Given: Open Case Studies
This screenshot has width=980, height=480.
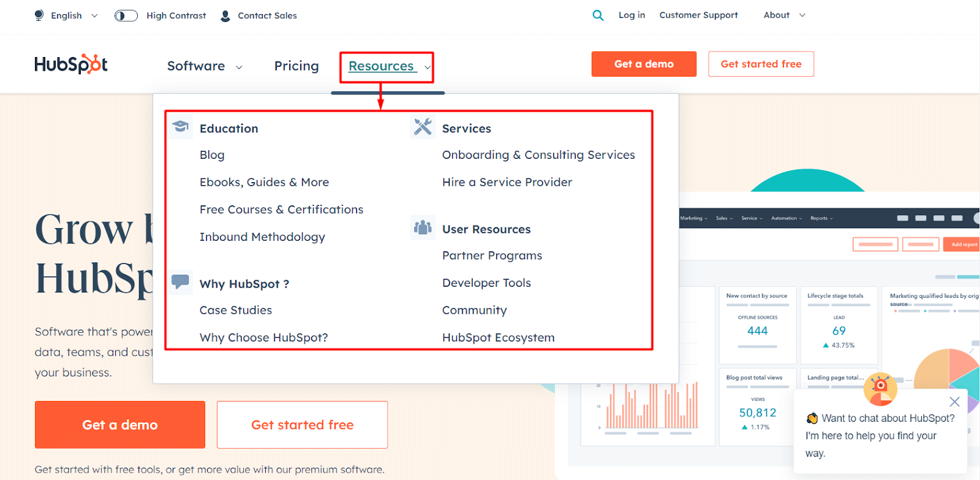Looking at the screenshot, I should [x=236, y=310].
